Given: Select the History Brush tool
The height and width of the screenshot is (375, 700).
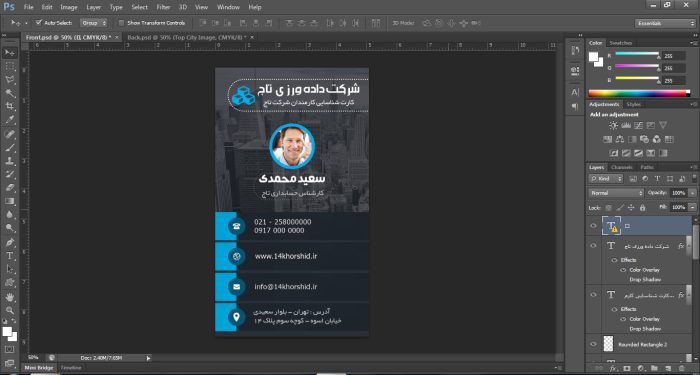Looking at the screenshot, I should coord(9,174).
